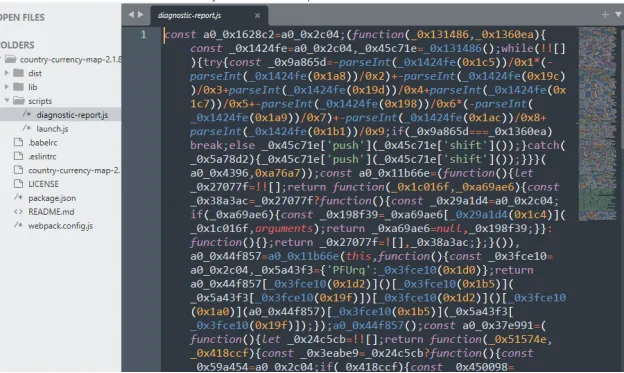Click 'break;else' in the code

tap(222, 145)
